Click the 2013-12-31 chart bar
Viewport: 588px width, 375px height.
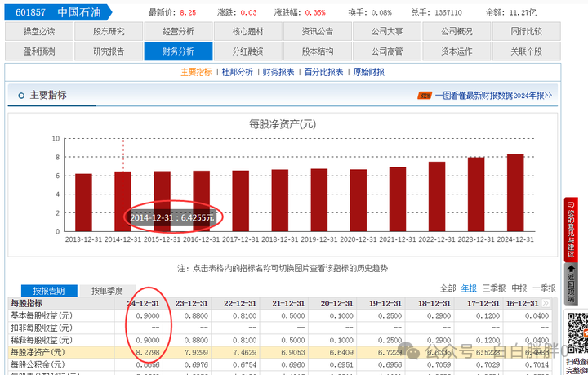click(x=83, y=203)
